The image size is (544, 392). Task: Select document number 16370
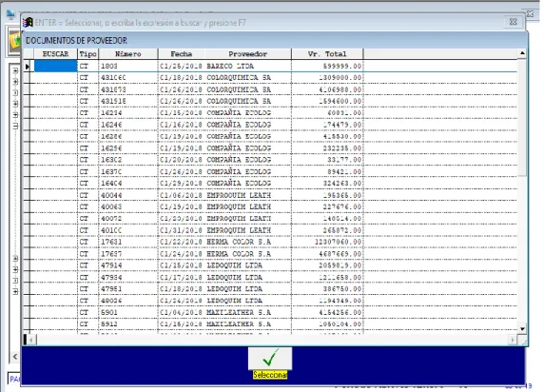[x=111, y=171]
